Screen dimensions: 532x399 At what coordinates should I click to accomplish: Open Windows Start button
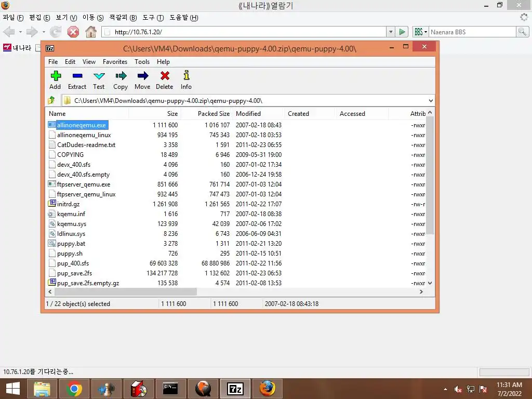pos(13,389)
